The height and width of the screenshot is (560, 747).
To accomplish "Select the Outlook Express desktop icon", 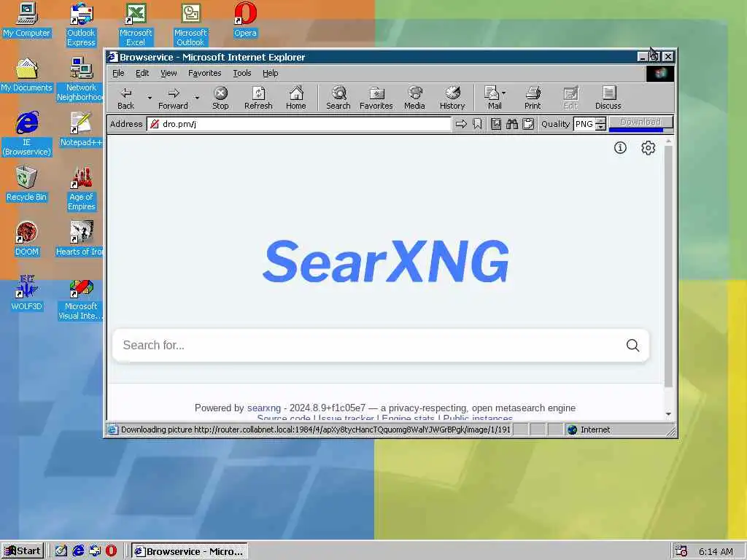I will click(x=81, y=25).
